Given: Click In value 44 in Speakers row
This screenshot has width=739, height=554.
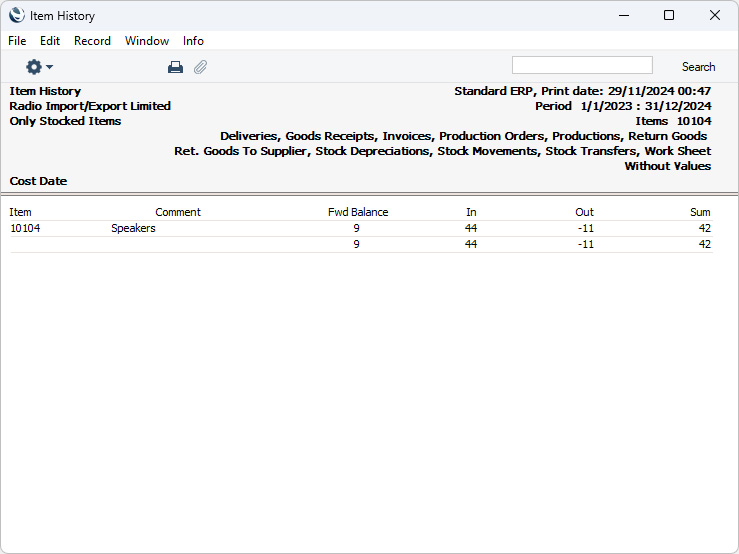Looking at the screenshot, I should coord(470,228).
